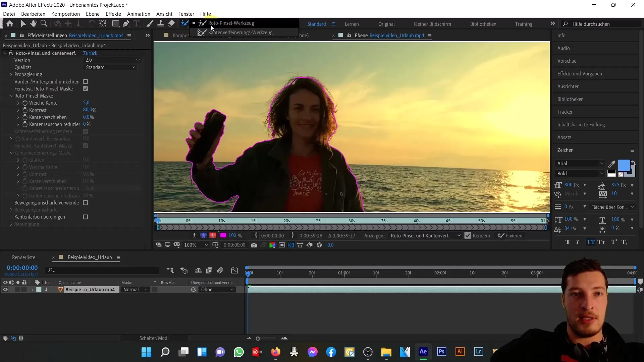Toggle Weiche Kante stopwatch keyframe
The height and width of the screenshot is (362, 644).
[25, 103]
